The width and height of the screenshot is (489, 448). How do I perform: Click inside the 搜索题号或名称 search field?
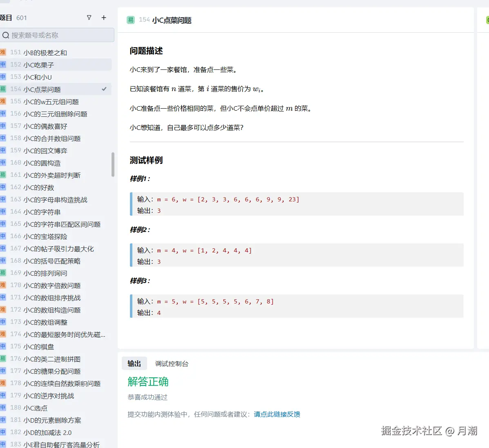[x=57, y=36]
